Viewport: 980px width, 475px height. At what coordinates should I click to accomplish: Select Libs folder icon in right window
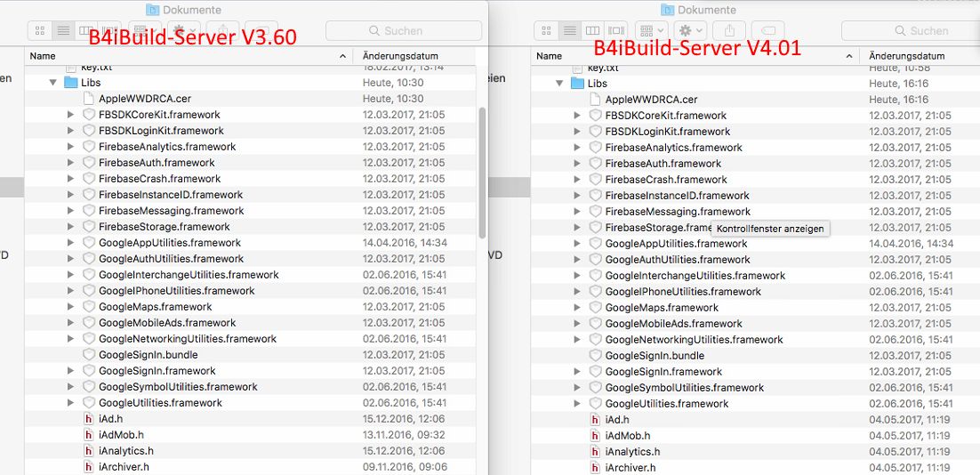tap(577, 83)
